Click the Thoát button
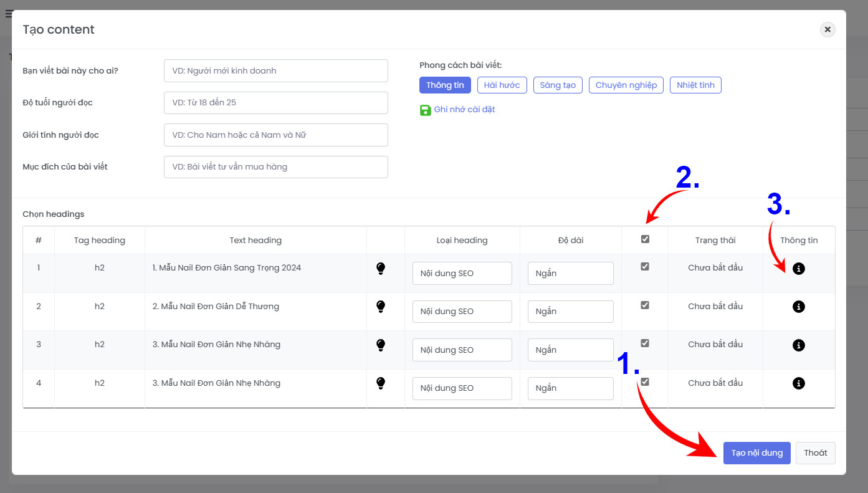This screenshot has height=493, width=868. [816, 453]
